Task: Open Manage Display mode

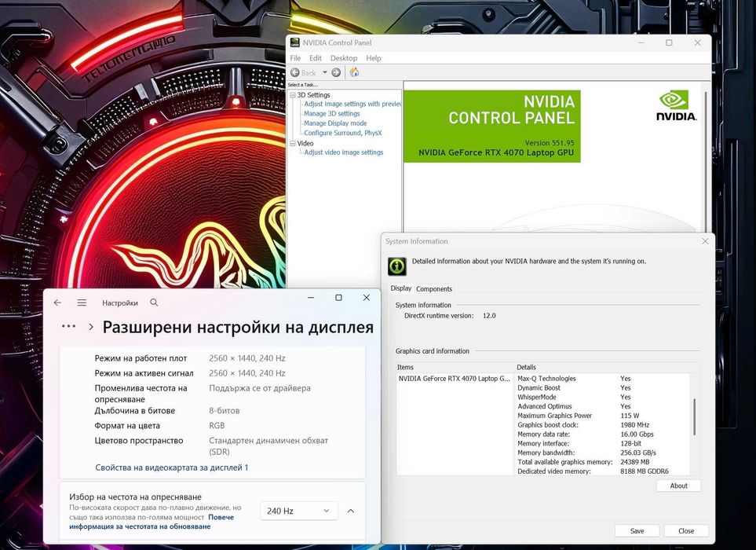Action: tap(335, 123)
